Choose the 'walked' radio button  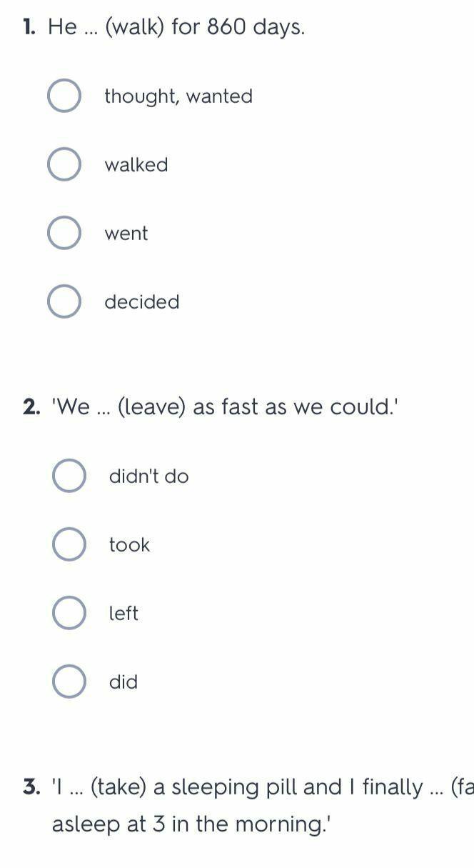(x=64, y=164)
